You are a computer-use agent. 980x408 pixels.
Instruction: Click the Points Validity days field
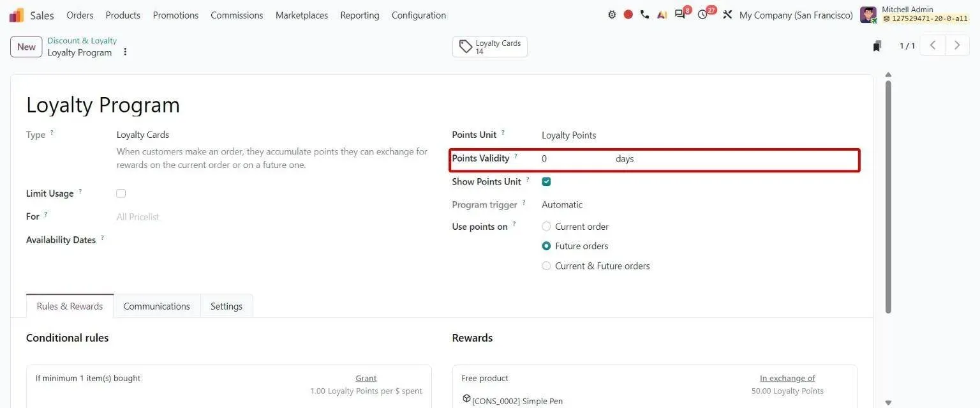pos(575,159)
